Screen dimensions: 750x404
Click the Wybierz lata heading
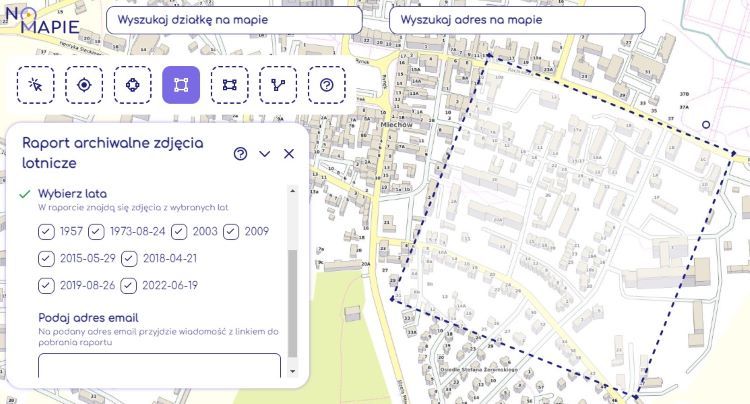(72, 194)
